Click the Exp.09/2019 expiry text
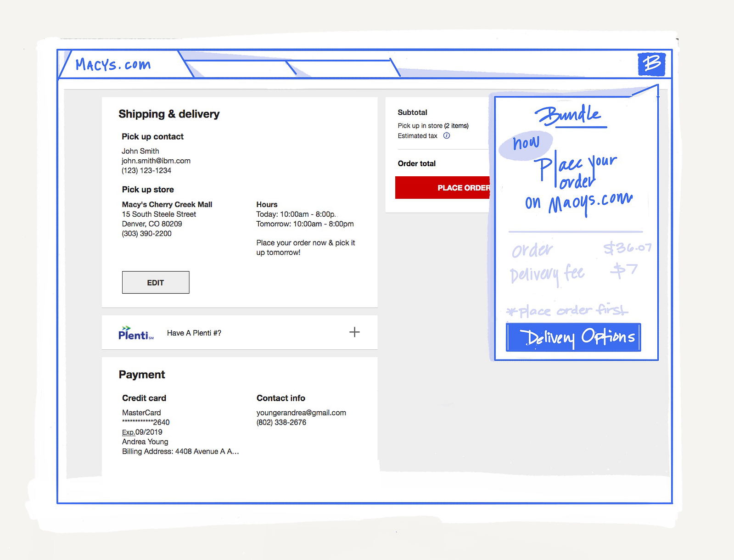This screenshot has height=560, width=734. pos(142,432)
